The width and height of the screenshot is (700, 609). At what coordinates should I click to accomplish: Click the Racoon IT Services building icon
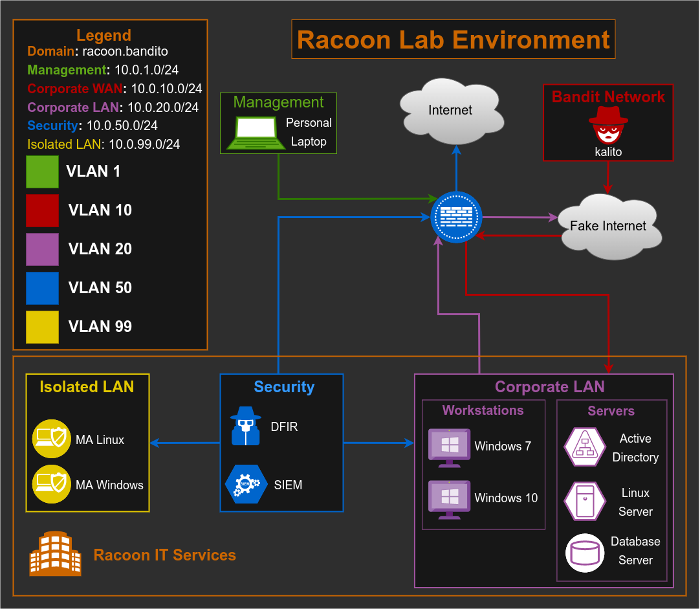[55, 553]
